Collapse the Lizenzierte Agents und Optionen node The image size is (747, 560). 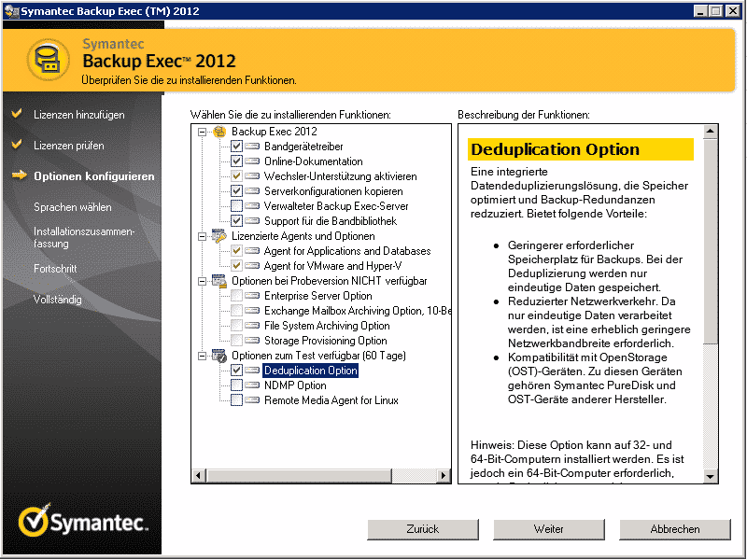pos(202,236)
